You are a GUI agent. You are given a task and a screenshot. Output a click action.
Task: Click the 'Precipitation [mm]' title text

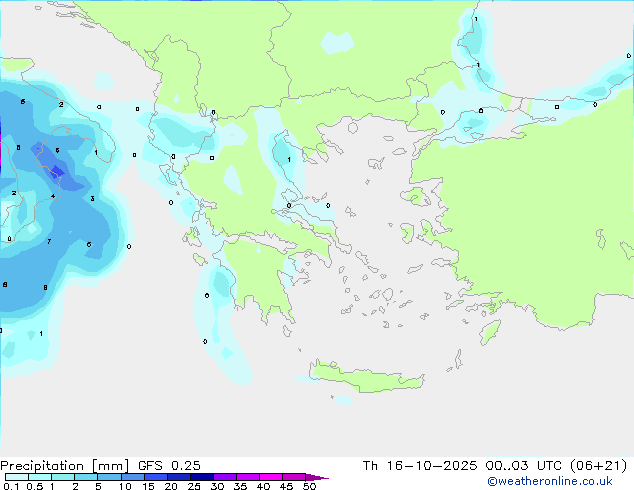[64, 466]
